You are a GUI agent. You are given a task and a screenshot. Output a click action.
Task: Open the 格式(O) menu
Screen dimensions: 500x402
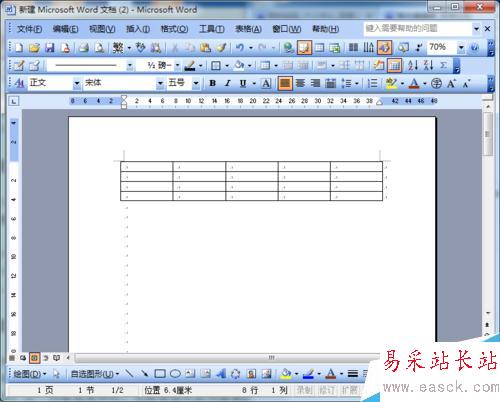pos(174,29)
